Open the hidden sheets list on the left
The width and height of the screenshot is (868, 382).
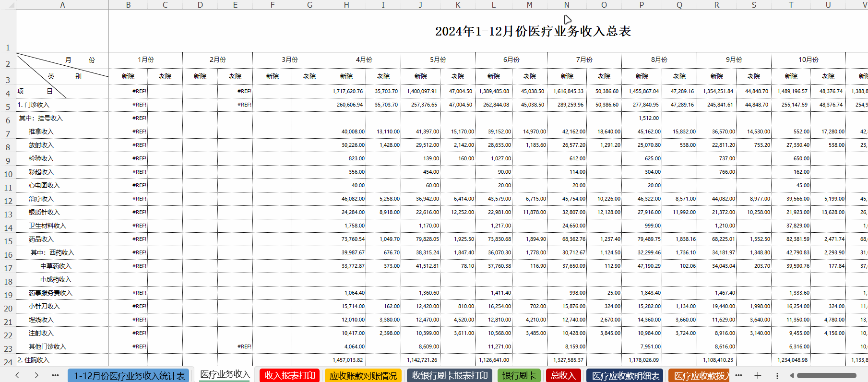[x=55, y=375]
